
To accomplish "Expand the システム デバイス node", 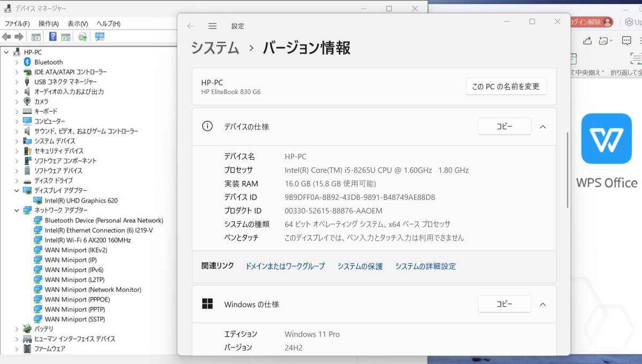I will click(17, 141).
